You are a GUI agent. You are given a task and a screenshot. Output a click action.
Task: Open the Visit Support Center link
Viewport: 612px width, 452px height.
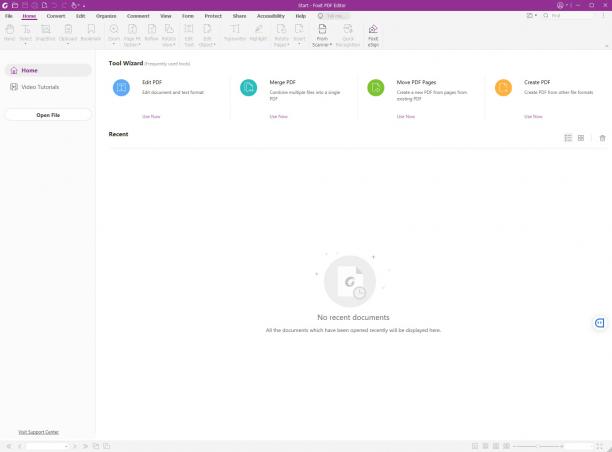(x=38, y=432)
